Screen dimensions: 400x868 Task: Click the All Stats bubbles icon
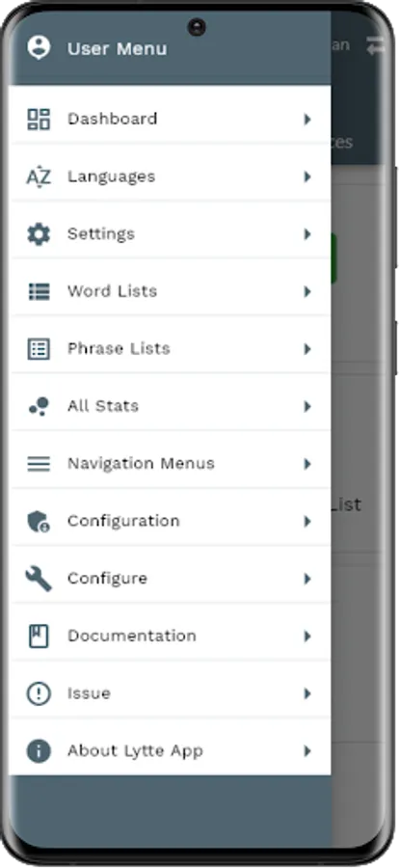point(39,406)
